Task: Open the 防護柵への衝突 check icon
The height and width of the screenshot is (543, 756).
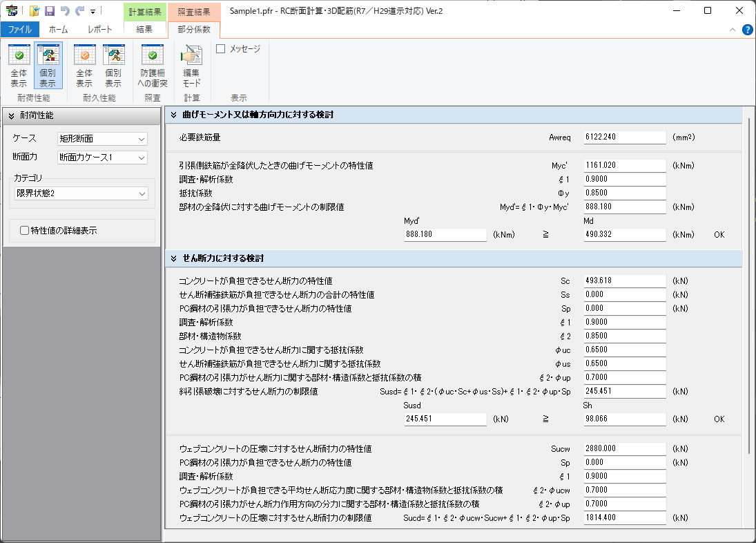Action: pos(153,65)
